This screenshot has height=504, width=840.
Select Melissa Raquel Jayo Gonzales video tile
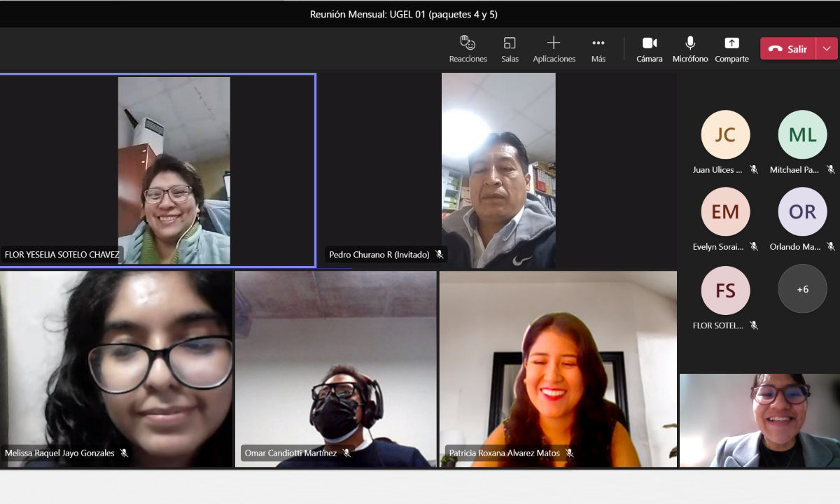(x=116, y=369)
